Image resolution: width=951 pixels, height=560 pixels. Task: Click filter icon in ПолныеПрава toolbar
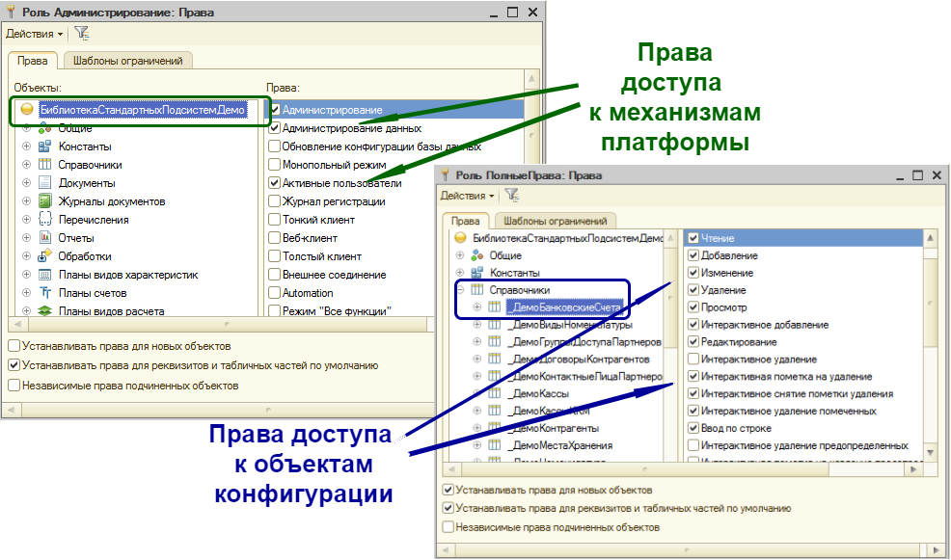click(x=512, y=195)
